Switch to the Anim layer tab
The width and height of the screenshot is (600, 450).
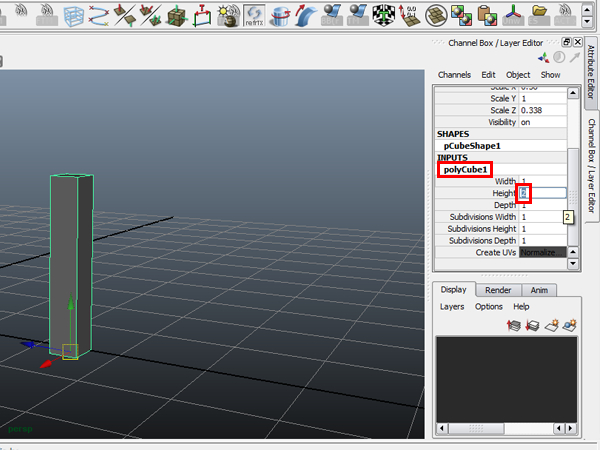coord(539,290)
